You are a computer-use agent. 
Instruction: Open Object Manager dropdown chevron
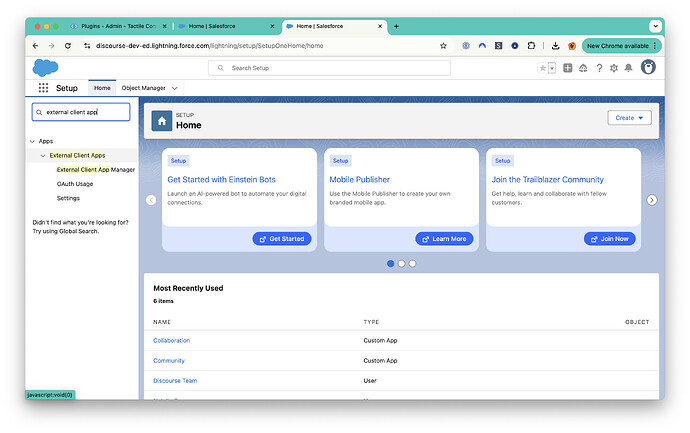pos(174,88)
